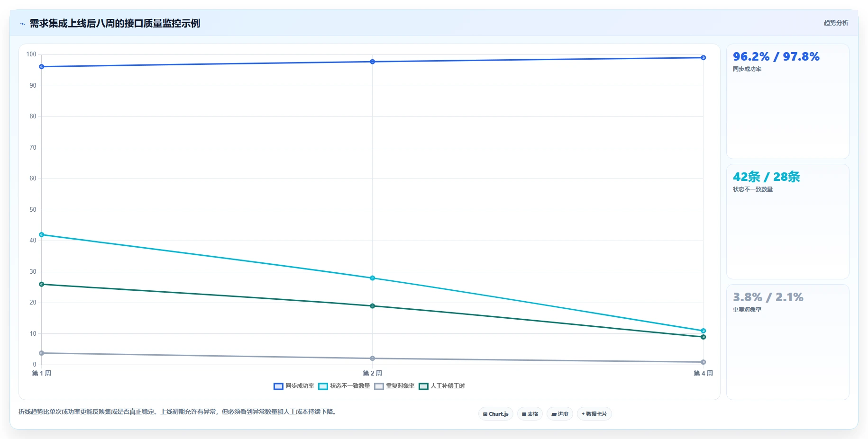Click the 趋势分析 label in header
Viewport: 868px width, 439px height.
[x=836, y=23]
